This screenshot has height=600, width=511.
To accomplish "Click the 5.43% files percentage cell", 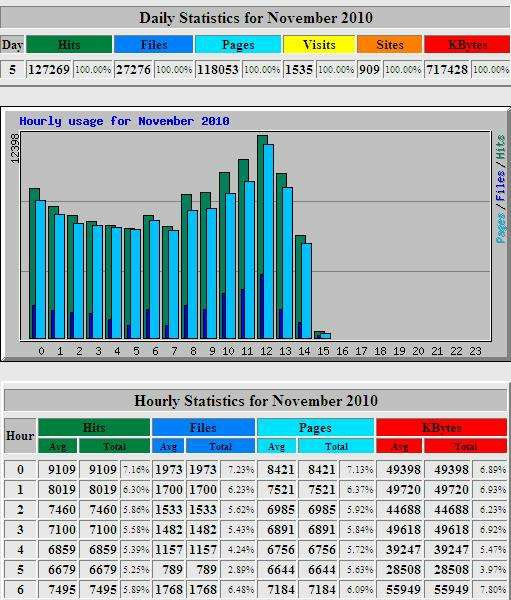I will [238, 530].
